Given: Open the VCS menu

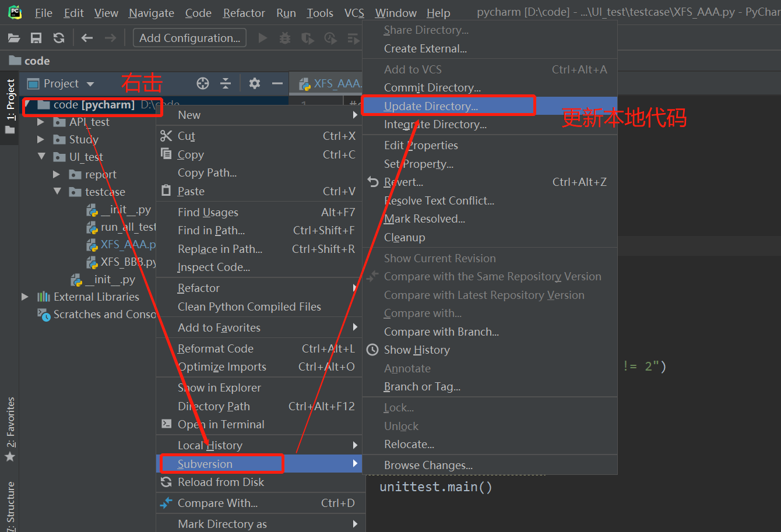Looking at the screenshot, I should pyautogui.click(x=354, y=12).
